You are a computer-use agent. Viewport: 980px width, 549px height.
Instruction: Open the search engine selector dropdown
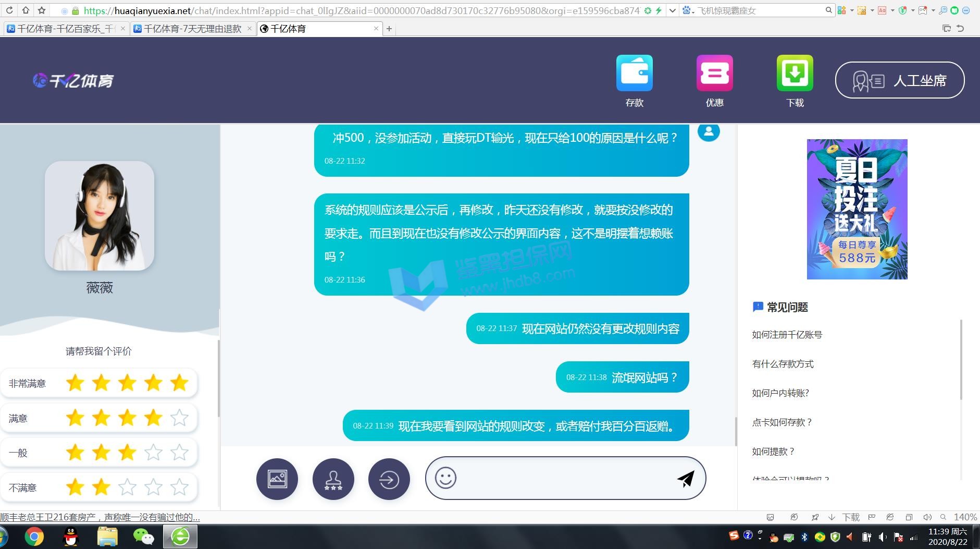pos(689,10)
